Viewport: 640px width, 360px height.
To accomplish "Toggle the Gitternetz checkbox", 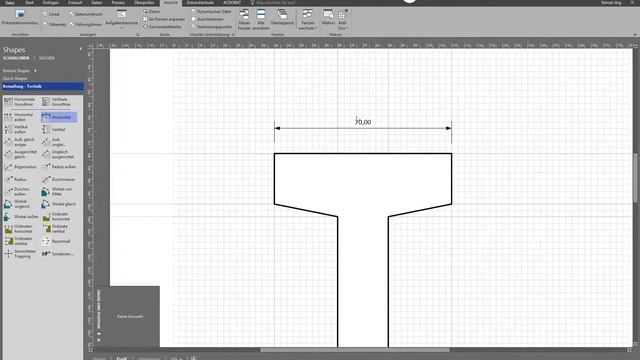I will point(45,24).
